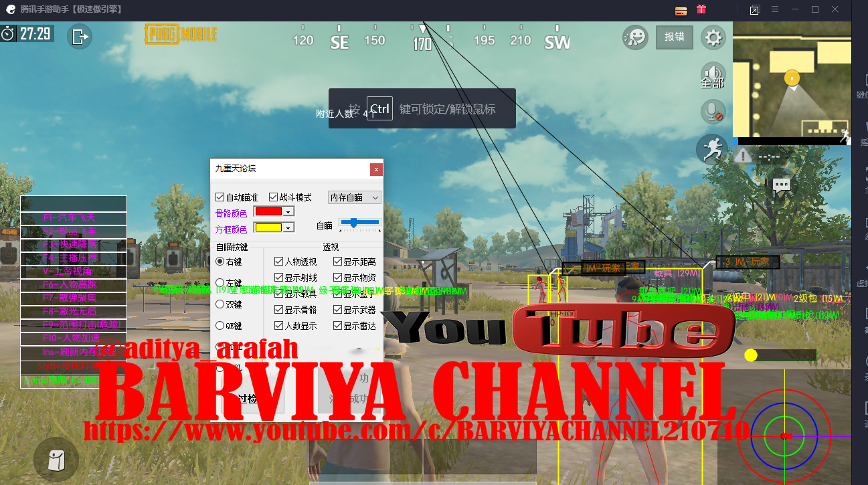The image size is (868, 485).
Task: Select the 左键 radio button
Action: [220, 283]
